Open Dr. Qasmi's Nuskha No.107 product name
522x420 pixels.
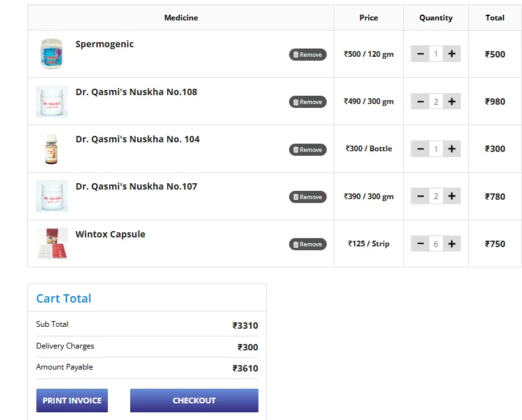(136, 186)
